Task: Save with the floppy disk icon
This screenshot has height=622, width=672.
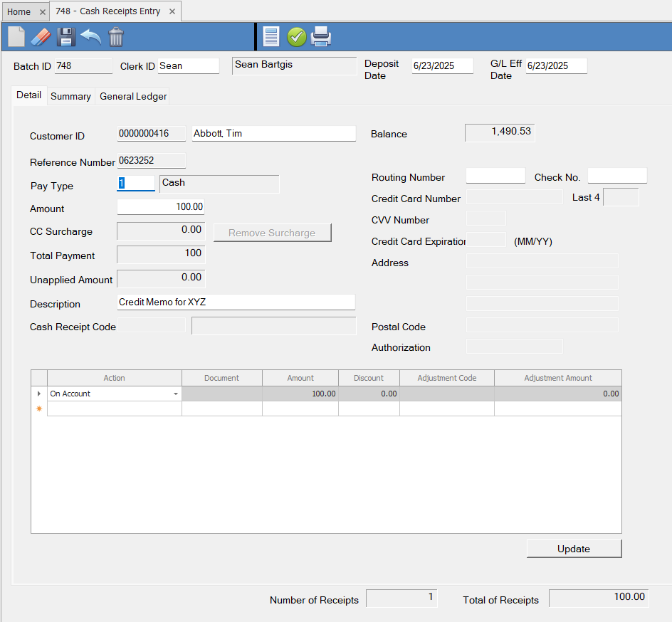Action: click(x=66, y=37)
